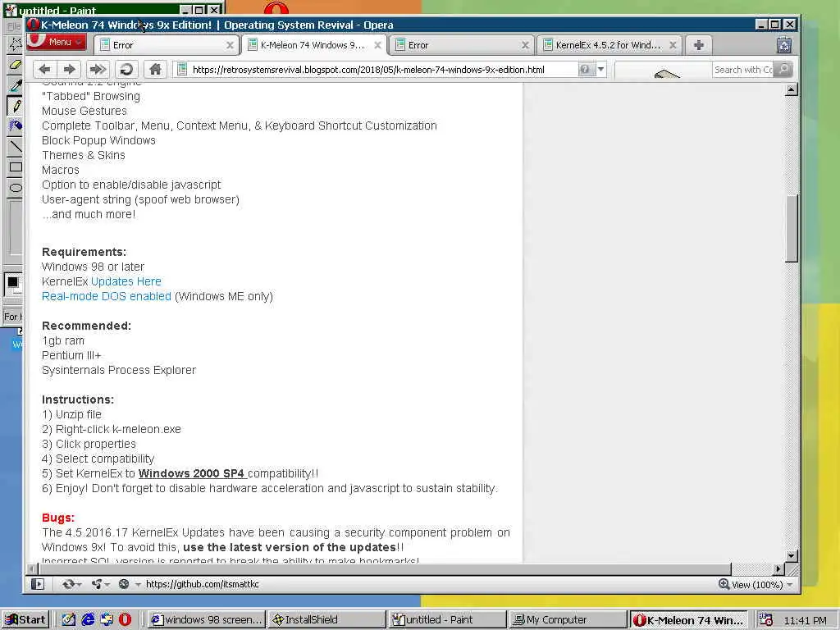The height and width of the screenshot is (630, 840).
Task: Open the Opera Unite status bar icon
Action: pyautogui.click(x=99, y=584)
